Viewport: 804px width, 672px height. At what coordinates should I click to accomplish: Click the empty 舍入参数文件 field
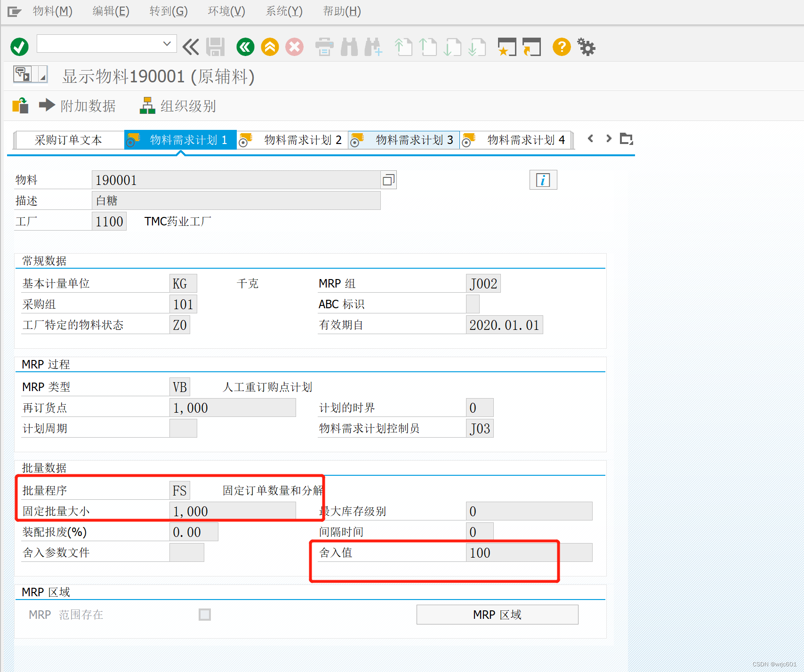coord(187,552)
